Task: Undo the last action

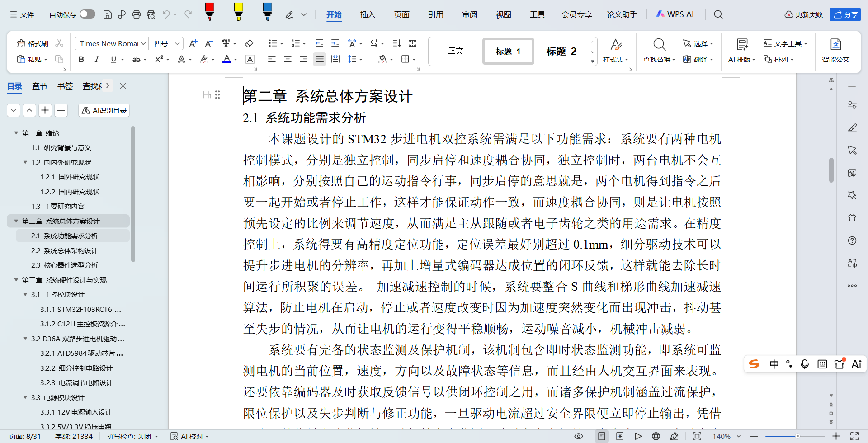Action: (x=166, y=14)
